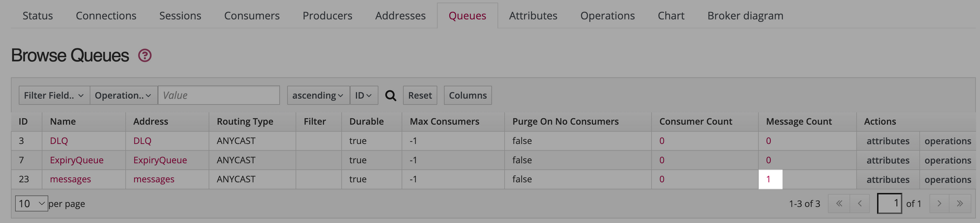Viewport: 980px width, 223px height.
Task: Switch to the Connections tab
Action: point(106,16)
